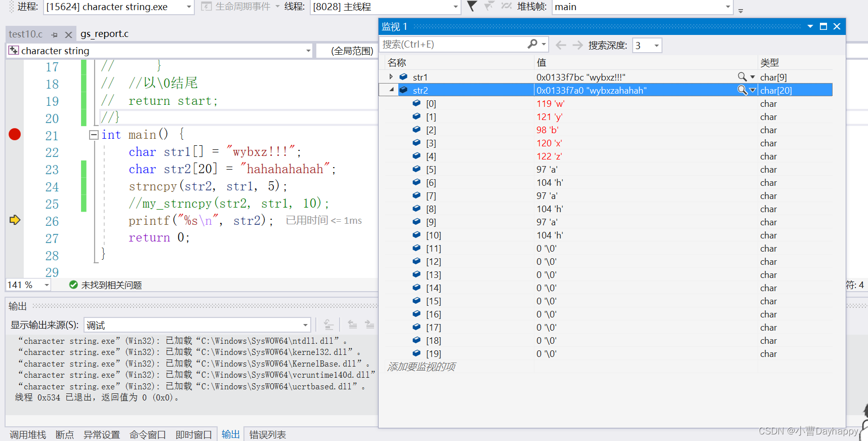Open the Thread dropdown showing [8028] 主线程
Viewport: 868px width, 441px height.
(x=385, y=7)
